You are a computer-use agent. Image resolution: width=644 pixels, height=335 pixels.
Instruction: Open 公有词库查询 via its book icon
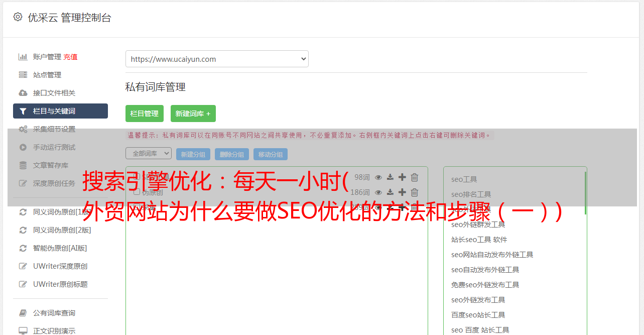pyautogui.click(x=23, y=313)
